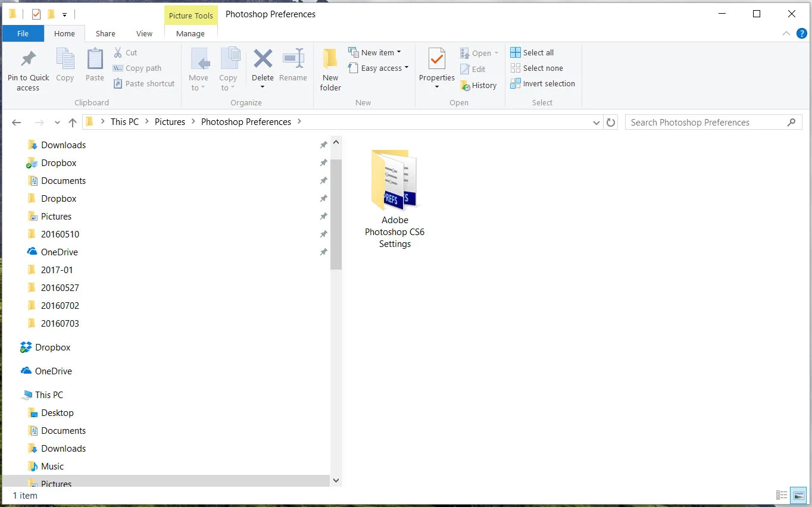812x507 pixels.
Task: Refresh the folder view
Action: pos(611,122)
